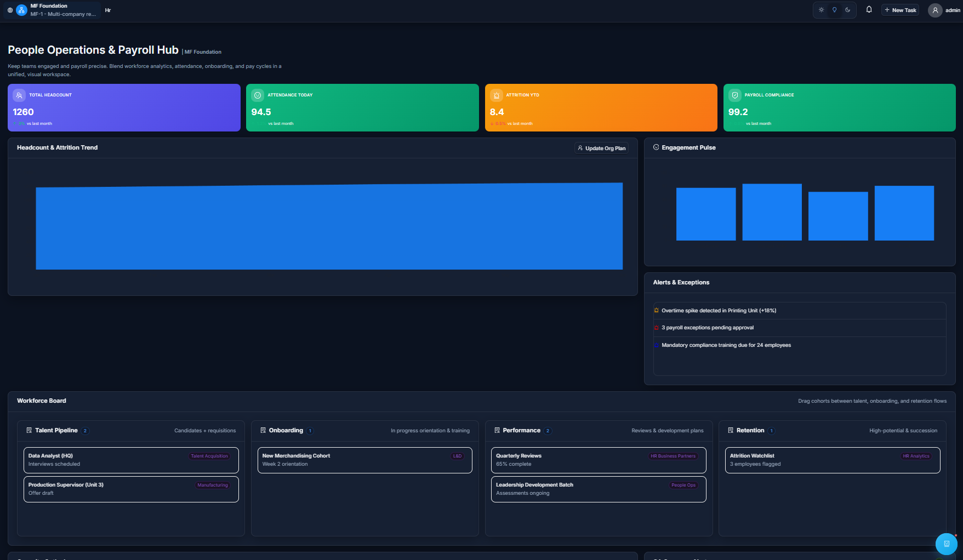Select the Hr menu item

[107, 10]
